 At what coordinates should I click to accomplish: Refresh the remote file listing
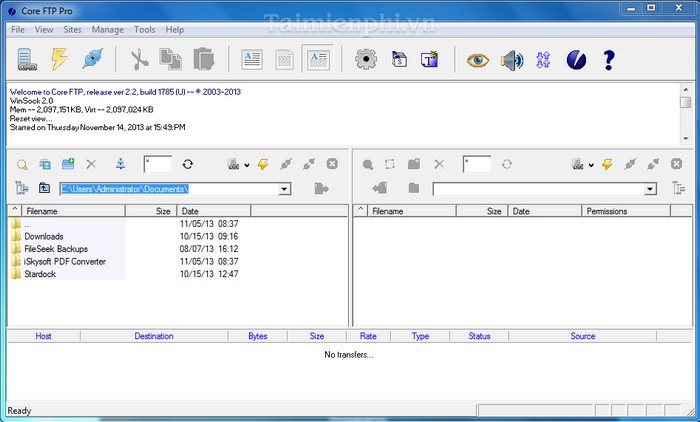(507, 164)
